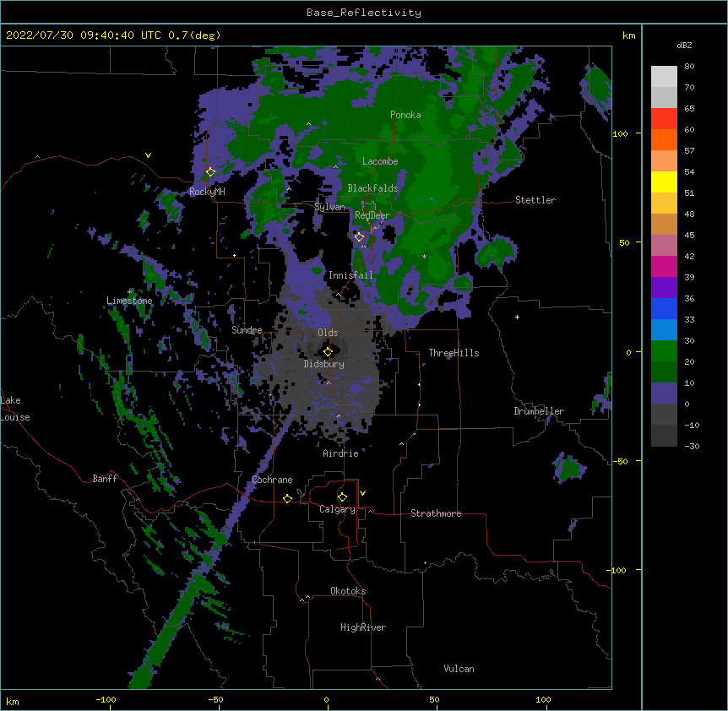
Task: Click the RedDeer city label
Action: point(372,215)
